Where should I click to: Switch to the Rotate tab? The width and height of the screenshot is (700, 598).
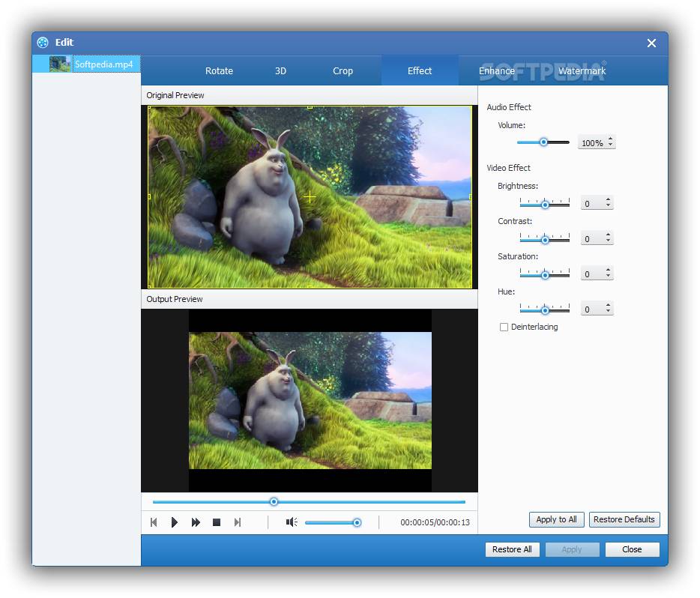pyautogui.click(x=219, y=71)
